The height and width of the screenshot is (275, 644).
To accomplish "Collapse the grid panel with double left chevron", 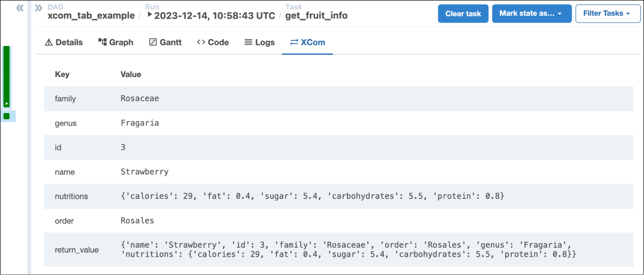I will (x=20, y=8).
